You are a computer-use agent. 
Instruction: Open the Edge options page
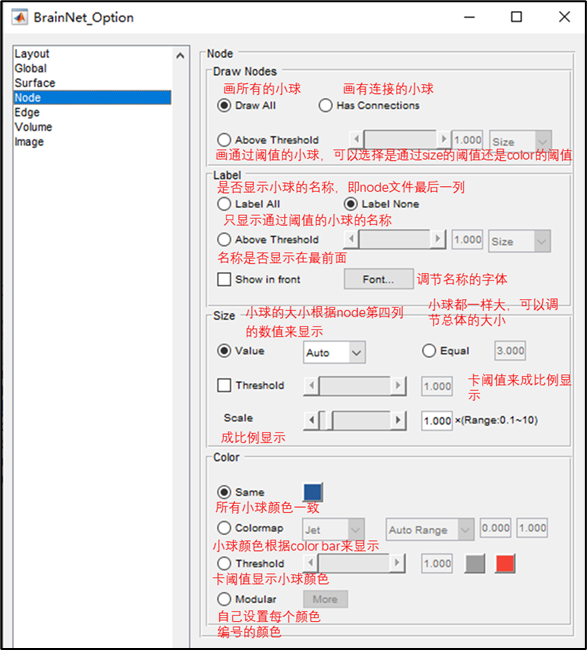[92, 112]
